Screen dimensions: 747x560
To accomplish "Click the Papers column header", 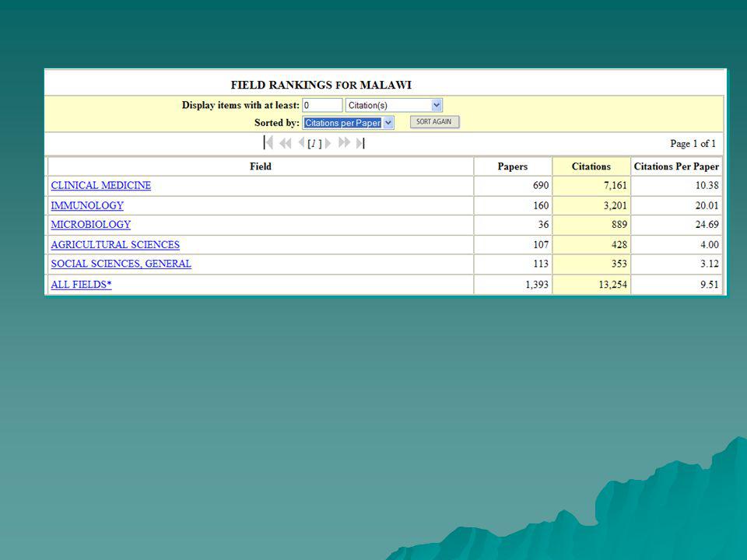I will tap(513, 166).
